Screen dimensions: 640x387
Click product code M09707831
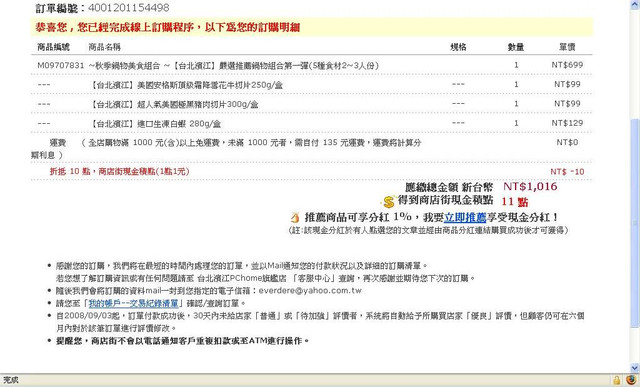(x=60, y=65)
